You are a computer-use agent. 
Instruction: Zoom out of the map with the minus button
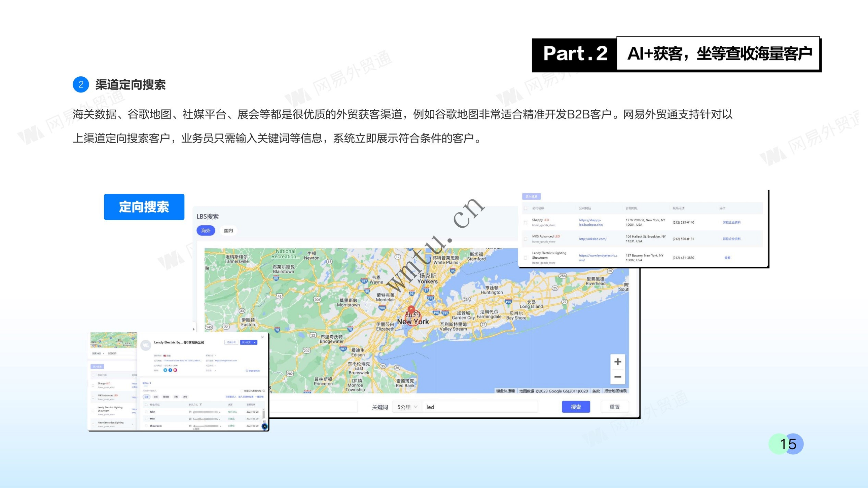click(618, 377)
